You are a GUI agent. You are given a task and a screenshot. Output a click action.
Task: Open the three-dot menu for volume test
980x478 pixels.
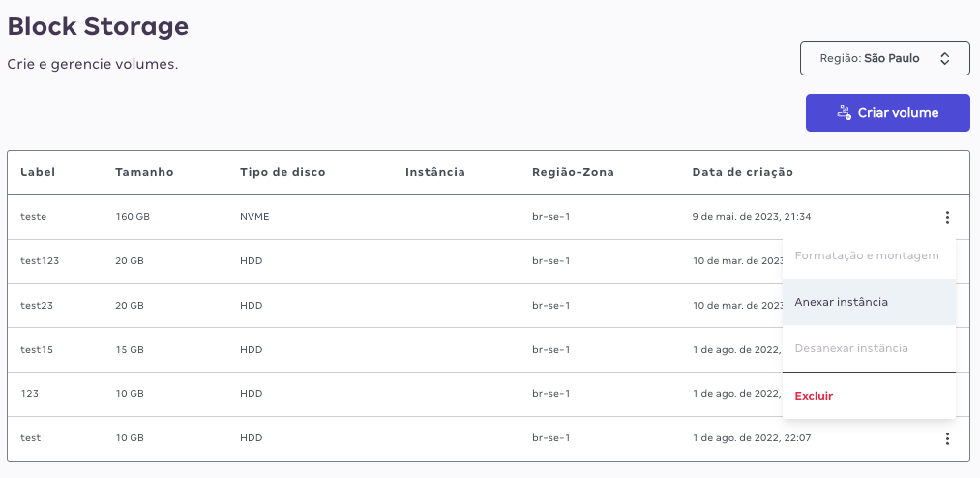(947, 438)
